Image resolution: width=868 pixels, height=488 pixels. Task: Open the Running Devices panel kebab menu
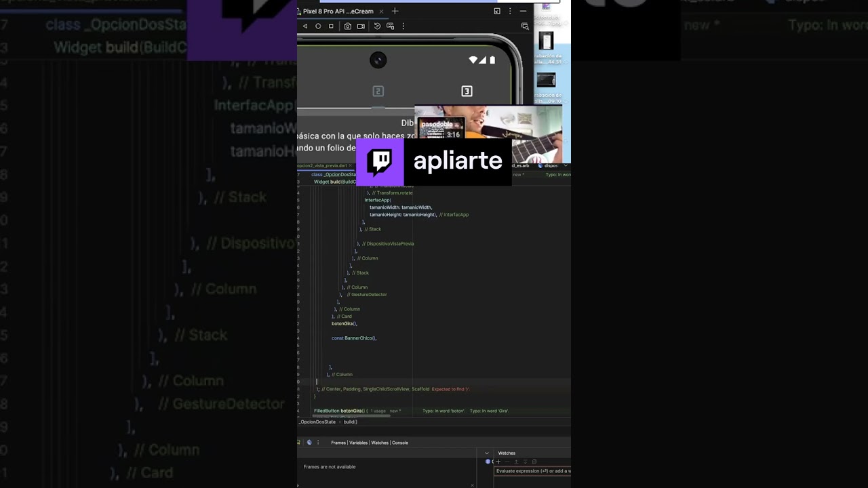510,11
